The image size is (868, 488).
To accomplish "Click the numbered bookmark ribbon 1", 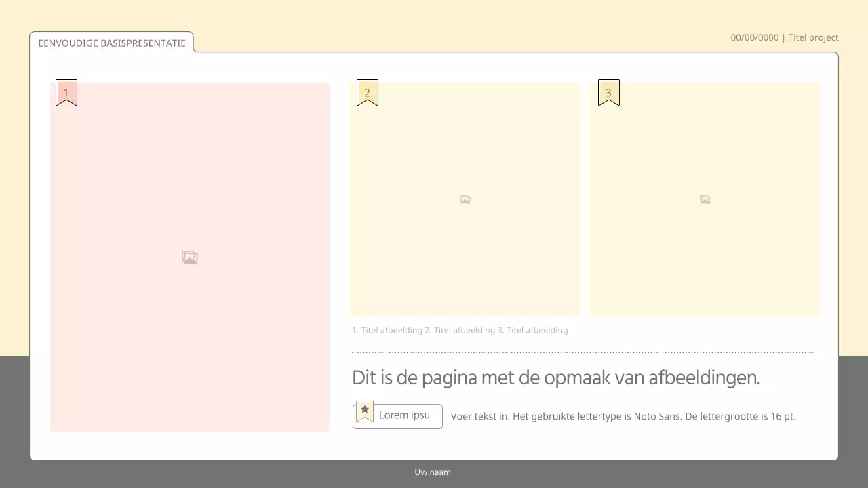I will [66, 92].
